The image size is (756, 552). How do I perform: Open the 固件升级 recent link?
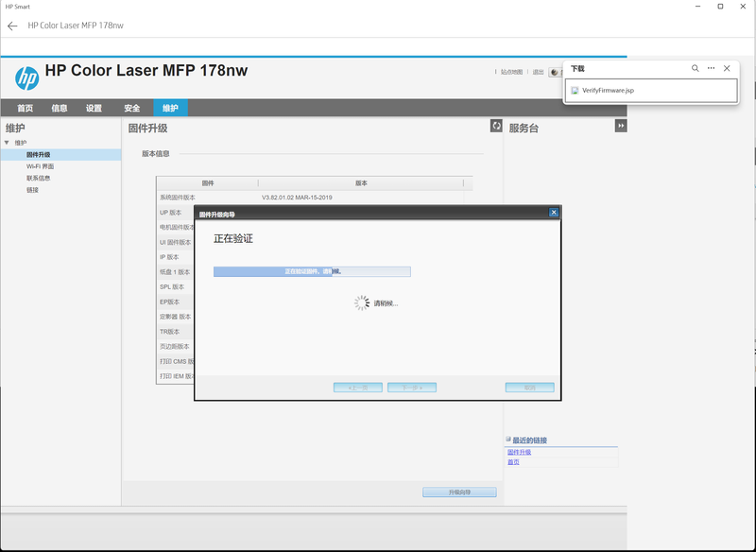pos(519,452)
